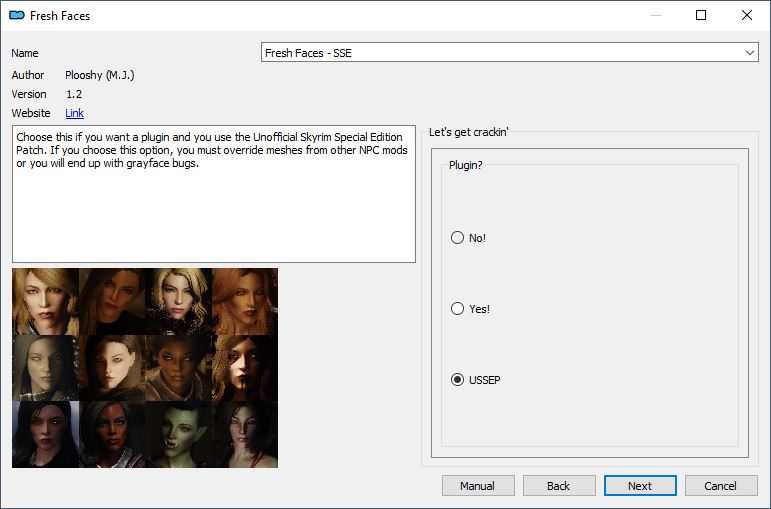The width and height of the screenshot is (771, 509).
Task: Open the Name dropdown Fresh Faces - SSE
Action: coord(509,53)
